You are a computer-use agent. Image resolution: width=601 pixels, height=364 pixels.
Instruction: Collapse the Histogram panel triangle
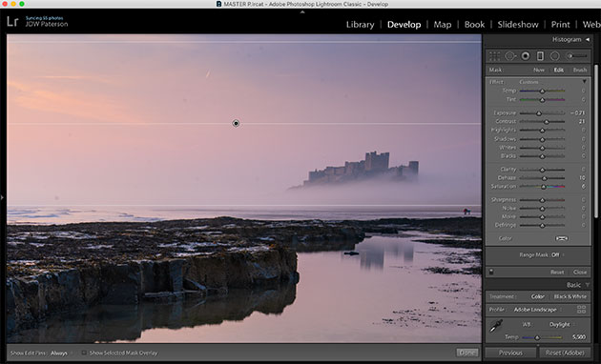click(x=588, y=39)
